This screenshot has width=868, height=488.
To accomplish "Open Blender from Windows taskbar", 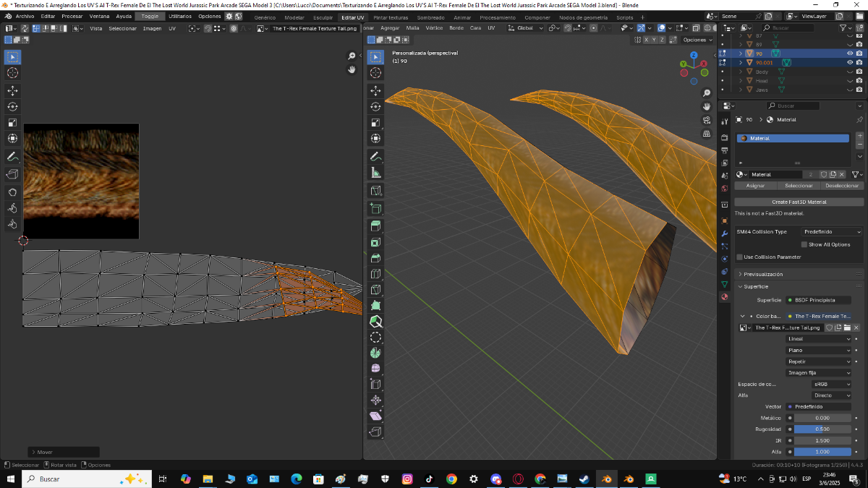I will (606, 479).
